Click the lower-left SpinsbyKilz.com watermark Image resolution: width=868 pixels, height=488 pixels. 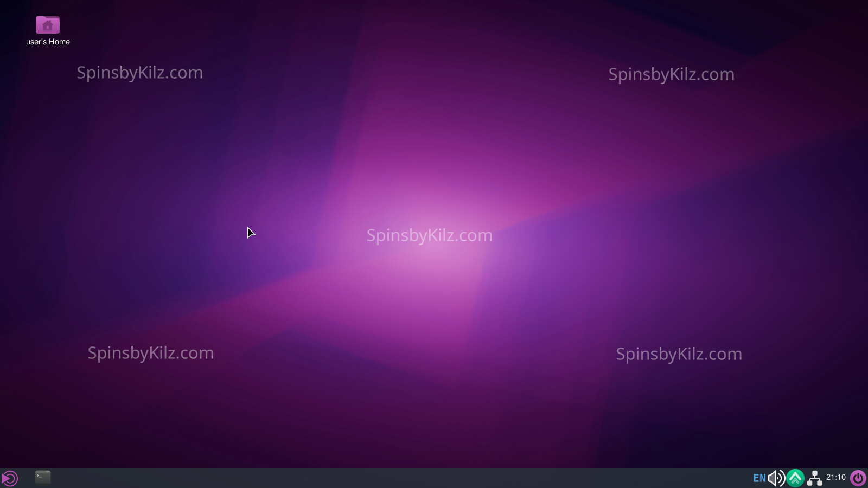tap(150, 353)
